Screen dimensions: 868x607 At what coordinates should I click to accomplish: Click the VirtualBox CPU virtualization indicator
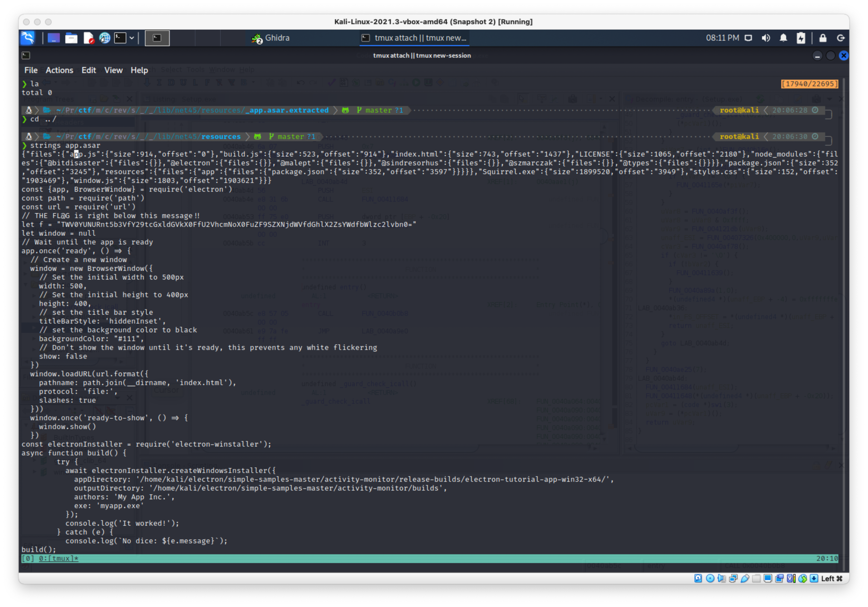791,578
